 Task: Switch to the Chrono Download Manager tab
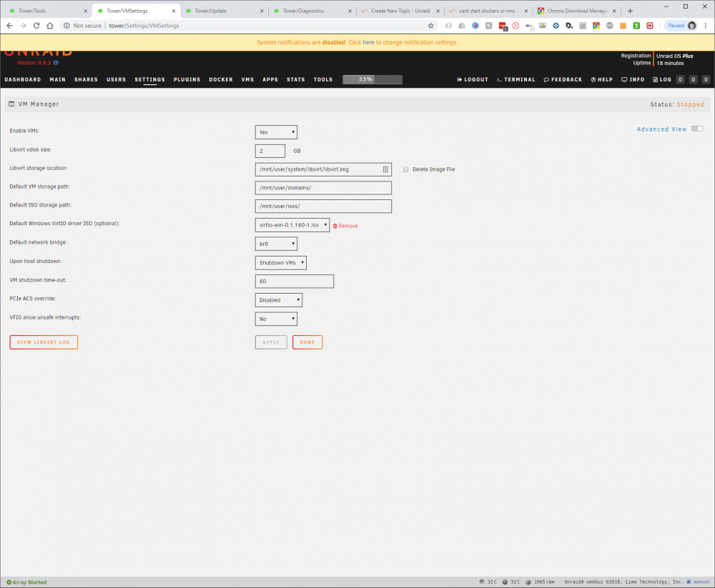click(576, 11)
